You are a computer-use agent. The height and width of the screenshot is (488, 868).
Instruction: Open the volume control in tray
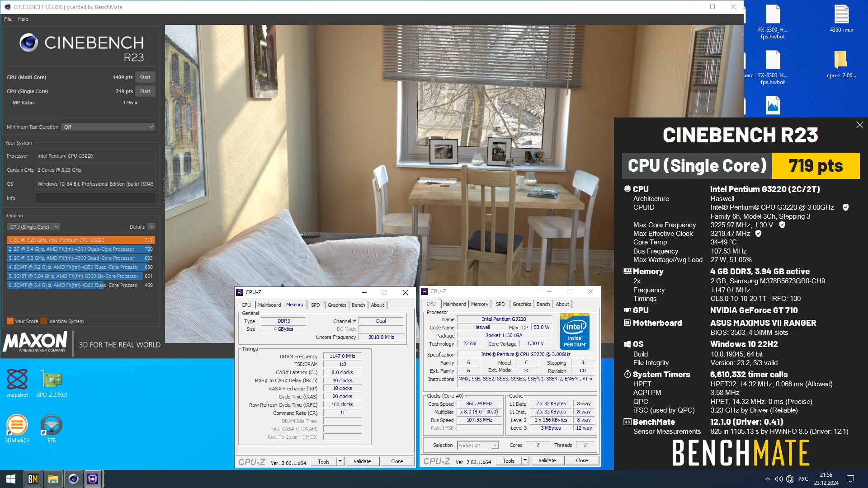[x=778, y=479]
